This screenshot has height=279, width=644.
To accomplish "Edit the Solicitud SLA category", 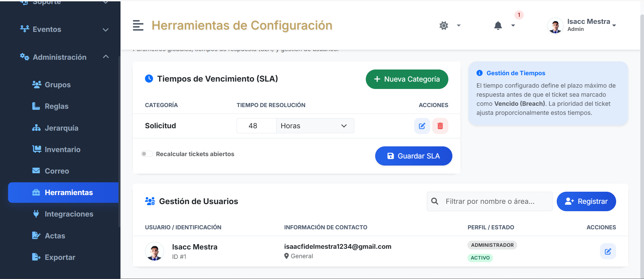I will click(x=422, y=126).
